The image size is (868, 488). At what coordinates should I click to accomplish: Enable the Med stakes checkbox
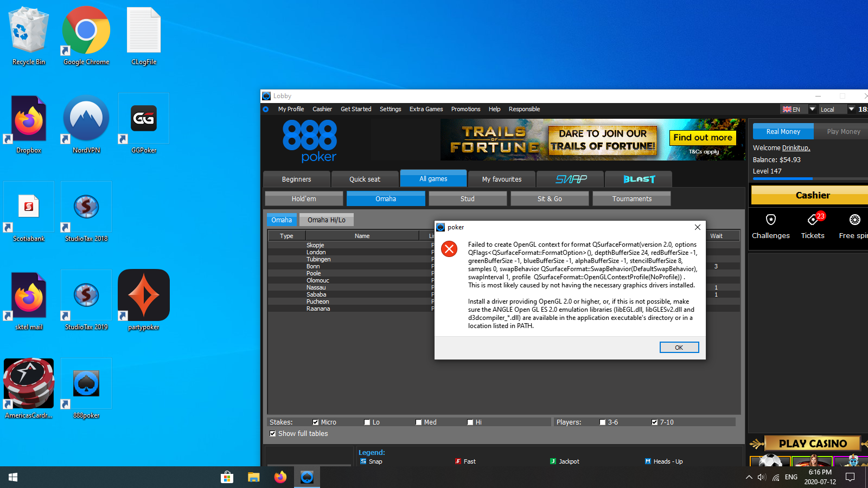(x=419, y=422)
